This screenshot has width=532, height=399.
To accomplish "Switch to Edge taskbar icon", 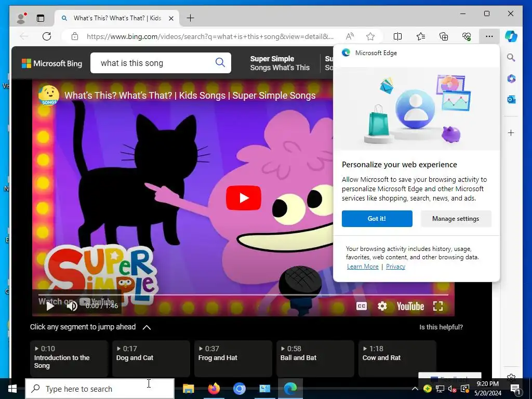I will (x=290, y=389).
